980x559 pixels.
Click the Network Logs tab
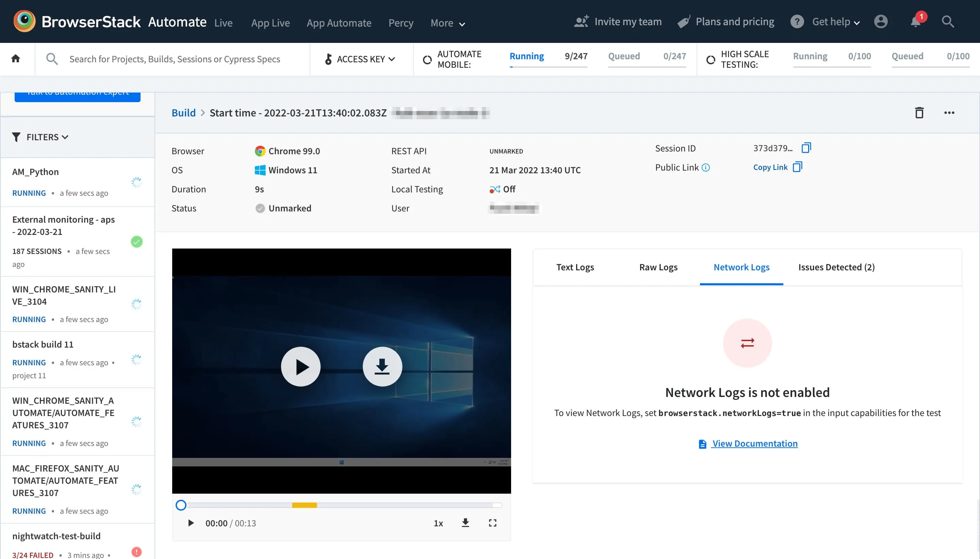[741, 267]
